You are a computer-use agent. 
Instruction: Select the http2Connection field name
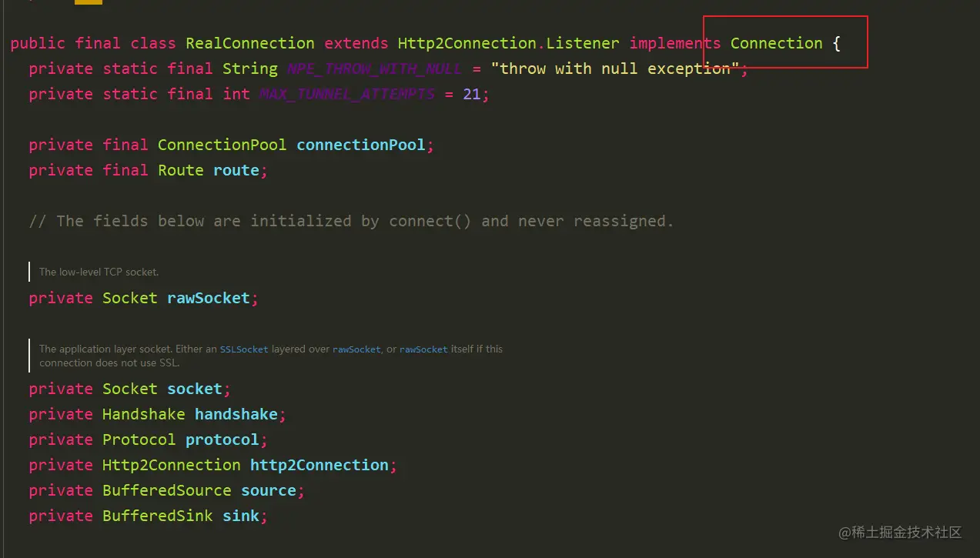pos(319,465)
